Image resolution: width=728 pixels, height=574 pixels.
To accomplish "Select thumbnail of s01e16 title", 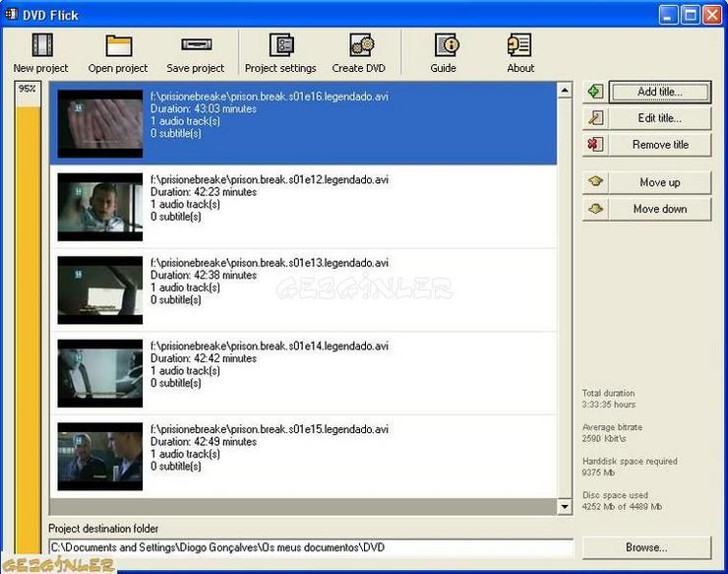I will [x=100, y=124].
